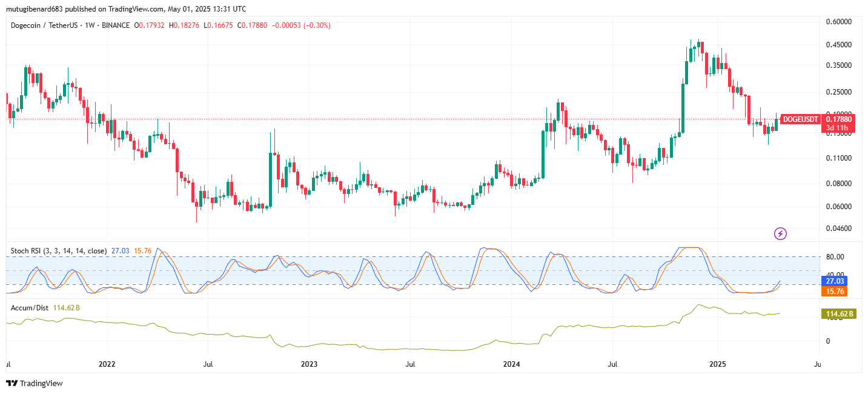
Task: Open the Stoch RSI indicator legend
Action: click(x=59, y=250)
